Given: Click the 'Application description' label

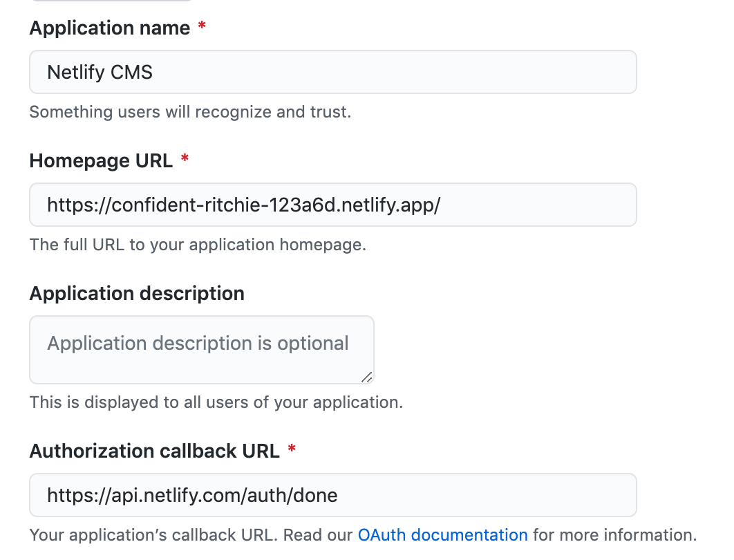Looking at the screenshot, I should click(137, 294).
